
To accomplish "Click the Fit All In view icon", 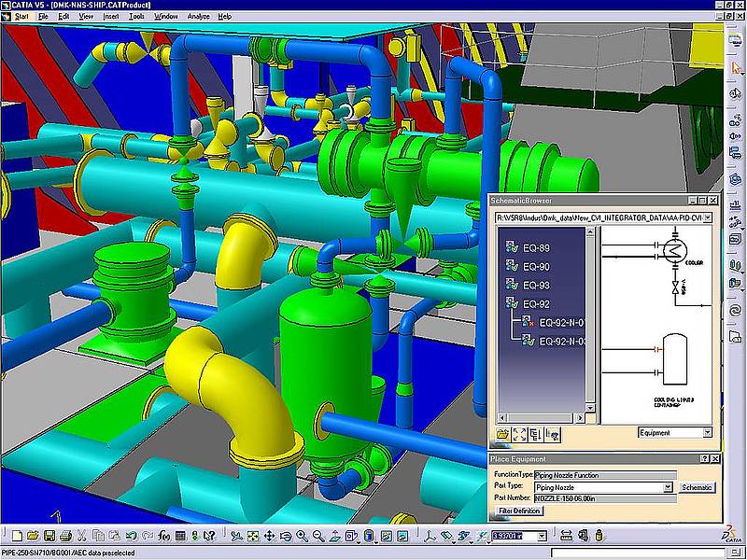I will [x=252, y=537].
